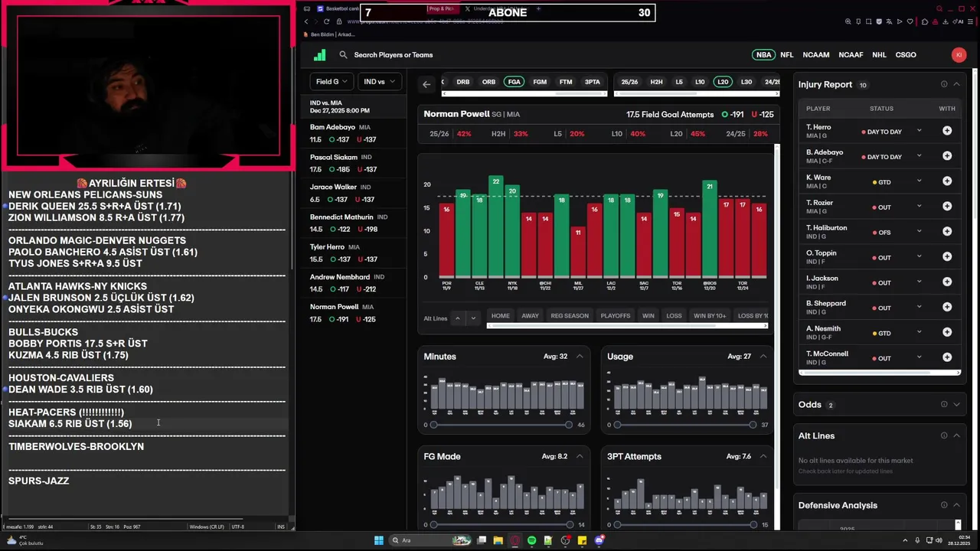Open the Field G dropdown

[332, 81]
